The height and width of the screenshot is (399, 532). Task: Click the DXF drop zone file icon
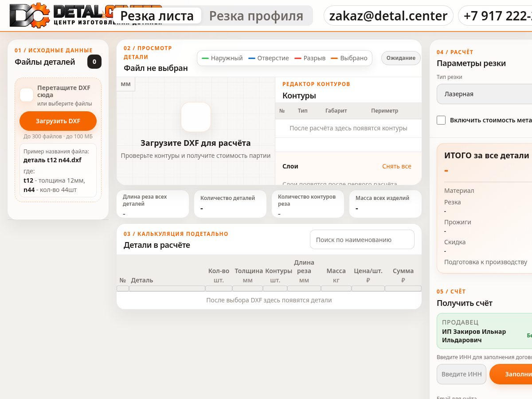(27, 95)
